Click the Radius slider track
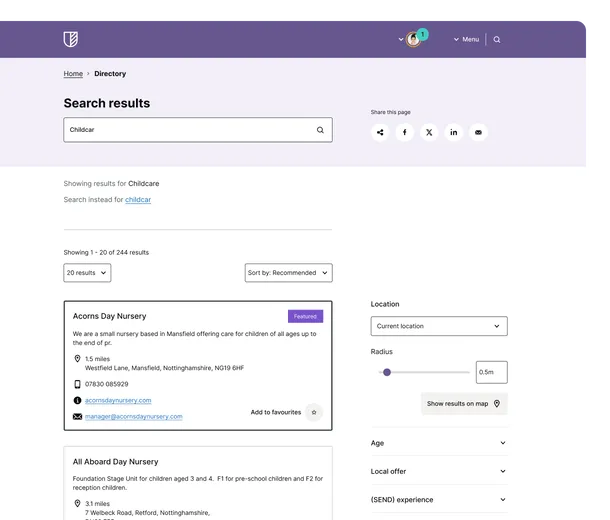This screenshot has height=520, width=610. 424,372
